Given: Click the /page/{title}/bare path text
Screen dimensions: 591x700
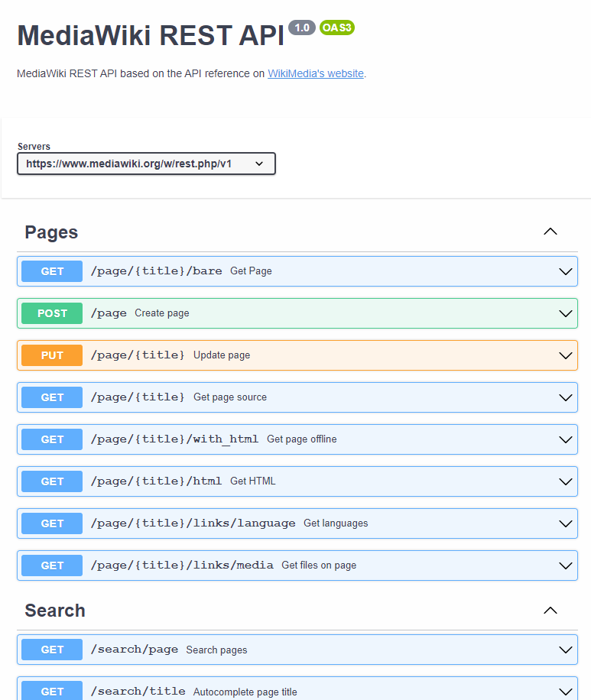Looking at the screenshot, I should (156, 271).
